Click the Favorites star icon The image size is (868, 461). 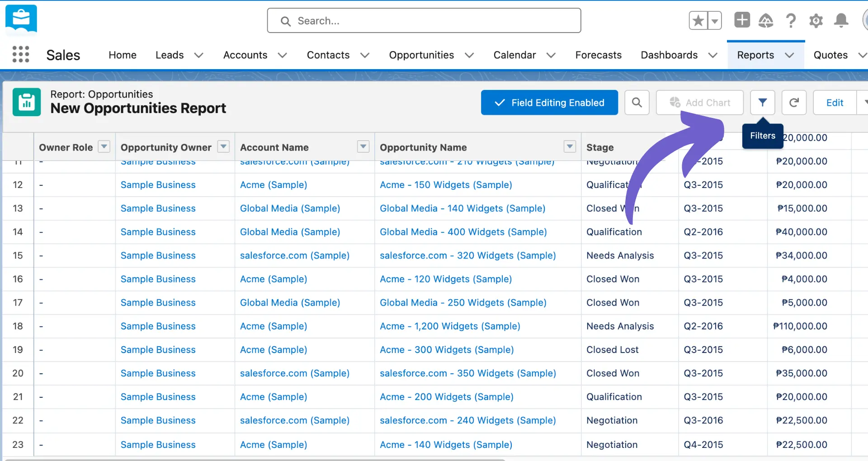tap(698, 21)
